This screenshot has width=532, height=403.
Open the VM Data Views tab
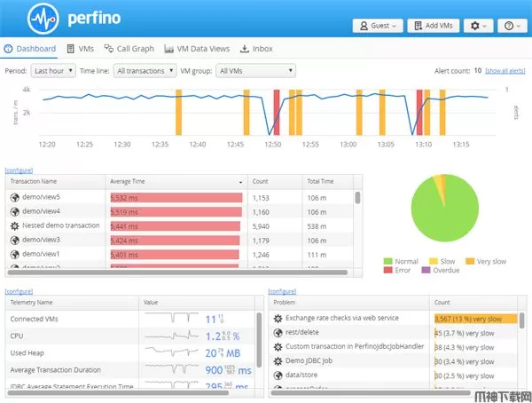point(197,49)
